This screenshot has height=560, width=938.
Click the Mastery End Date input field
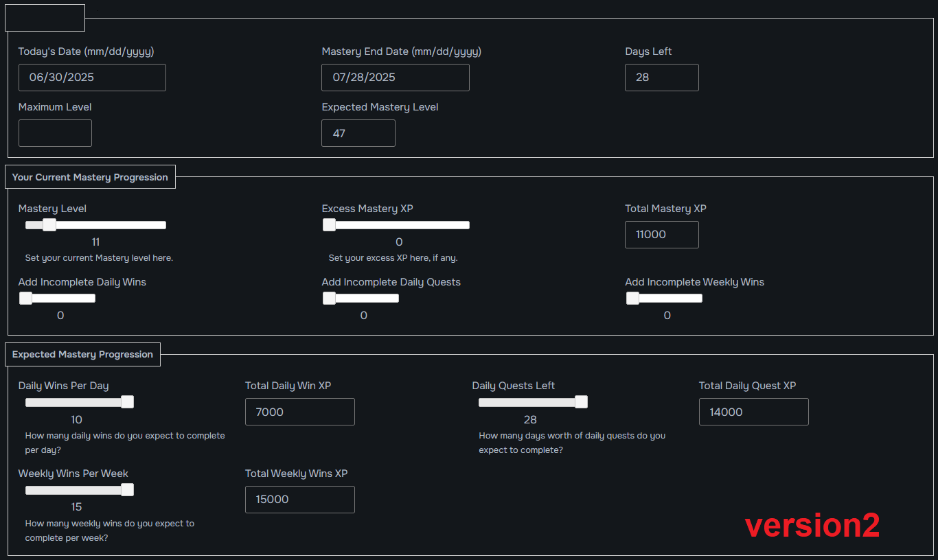tap(396, 78)
